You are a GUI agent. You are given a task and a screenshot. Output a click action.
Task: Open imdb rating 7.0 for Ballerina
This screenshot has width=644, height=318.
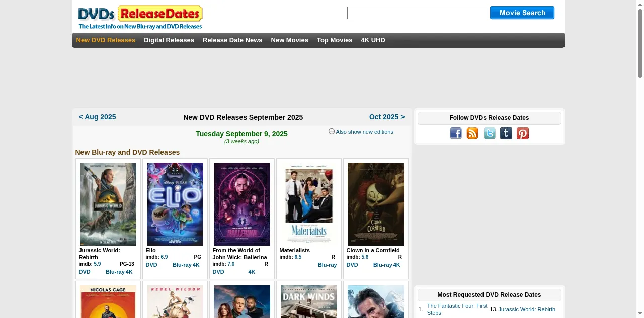coord(231,264)
